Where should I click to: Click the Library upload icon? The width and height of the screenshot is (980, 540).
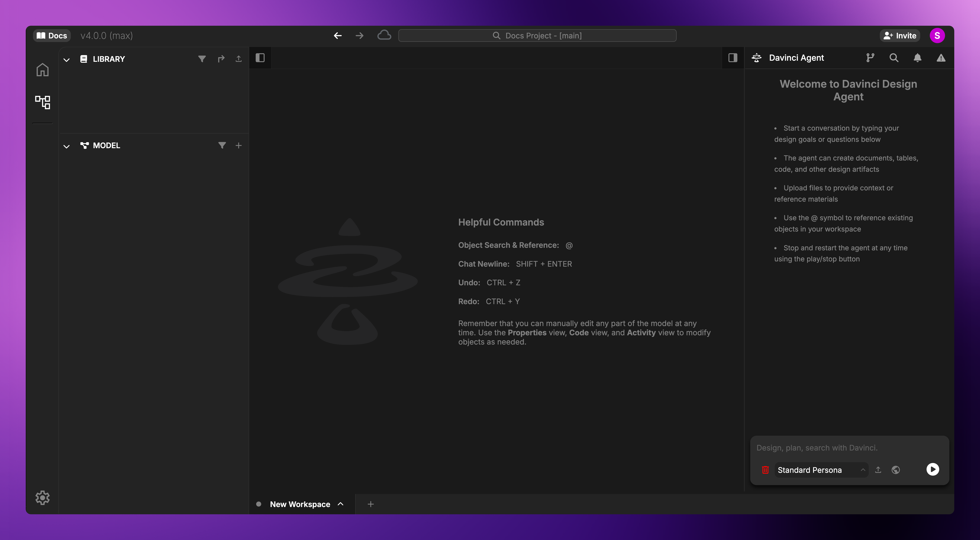pos(238,59)
